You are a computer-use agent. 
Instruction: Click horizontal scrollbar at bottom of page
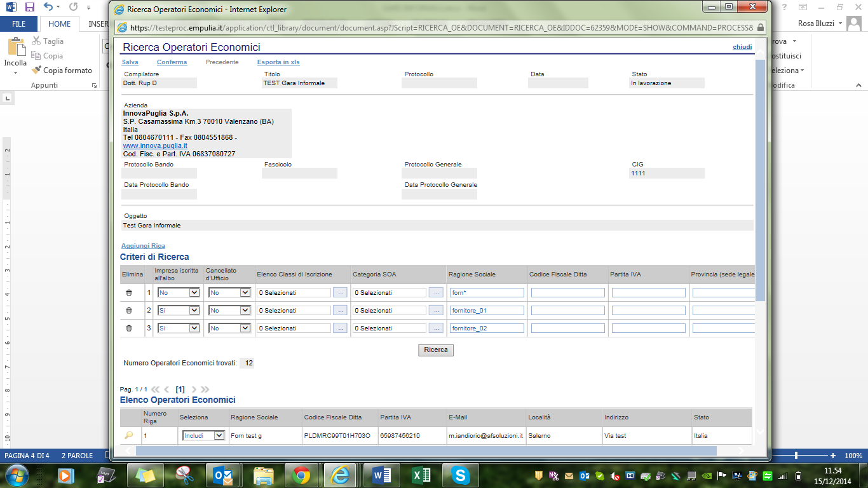(x=426, y=451)
